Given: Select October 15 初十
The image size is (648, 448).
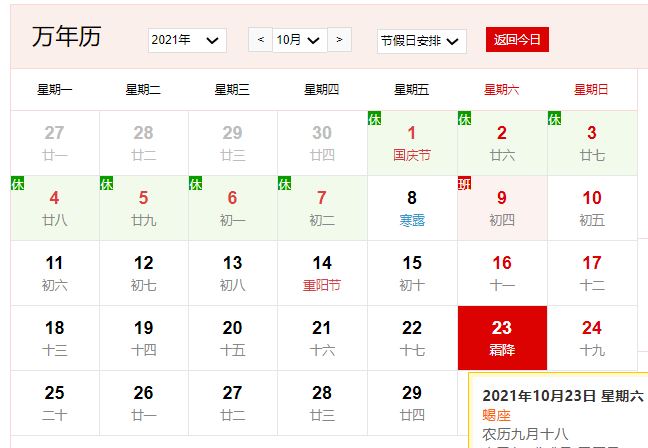Looking at the screenshot, I should click(x=412, y=273).
